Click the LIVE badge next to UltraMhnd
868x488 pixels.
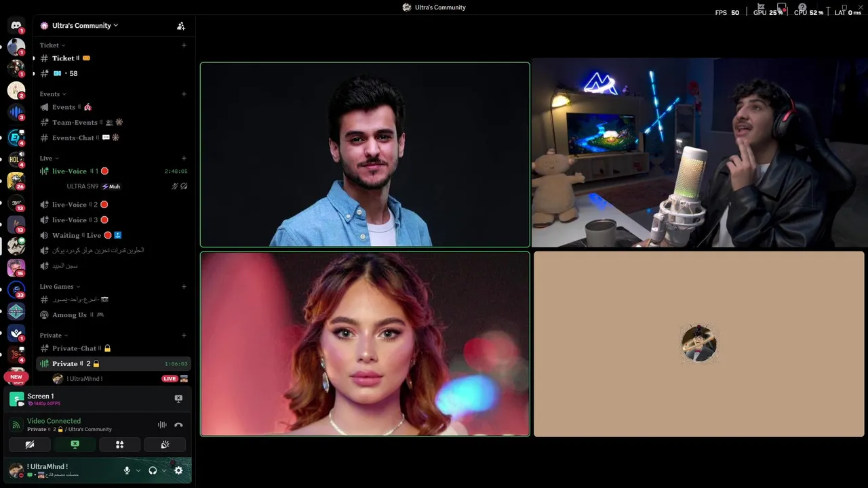[x=170, y=379]
